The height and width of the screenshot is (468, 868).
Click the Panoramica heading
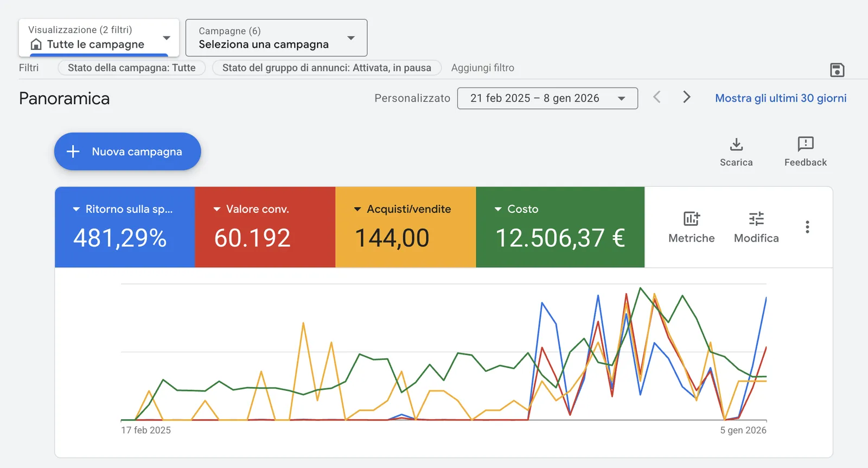click(x=65, y=98)
